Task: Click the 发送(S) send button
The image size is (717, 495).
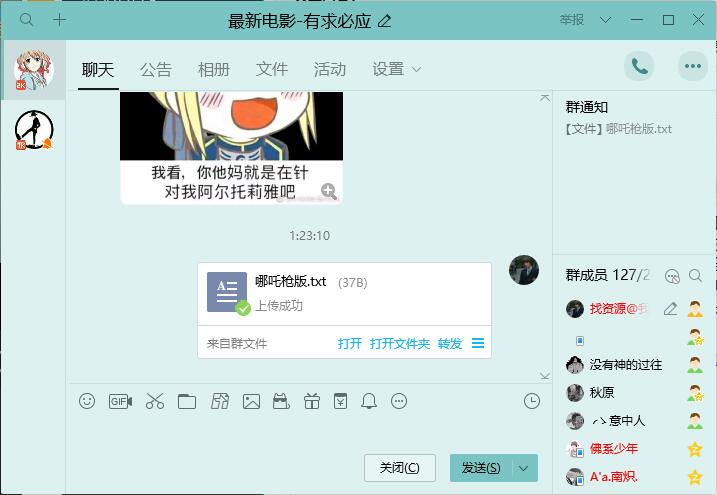Action: [x=481, y=468]
